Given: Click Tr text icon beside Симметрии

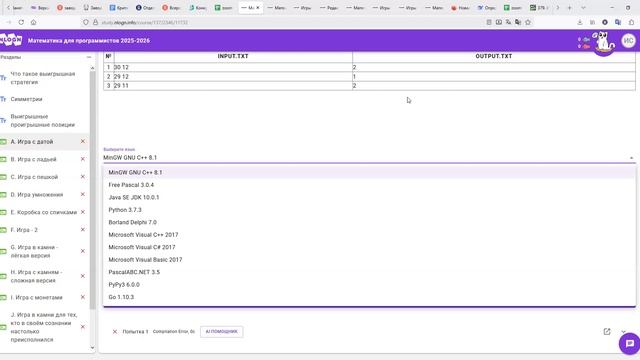Looking at the screenshot, I should tap(3, 99).
